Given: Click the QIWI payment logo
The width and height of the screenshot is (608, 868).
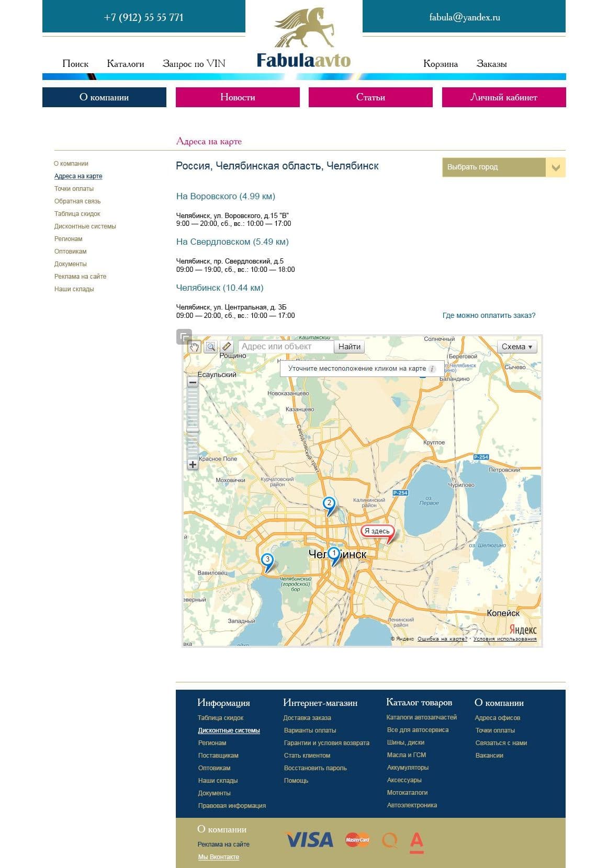Looking at the screenshot, I should 389,840.
